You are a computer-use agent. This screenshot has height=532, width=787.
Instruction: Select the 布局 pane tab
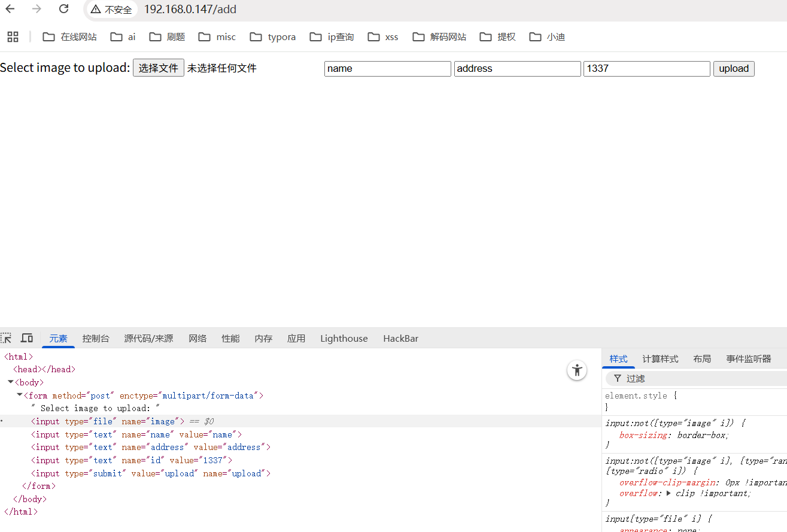[x=702, y=359]
